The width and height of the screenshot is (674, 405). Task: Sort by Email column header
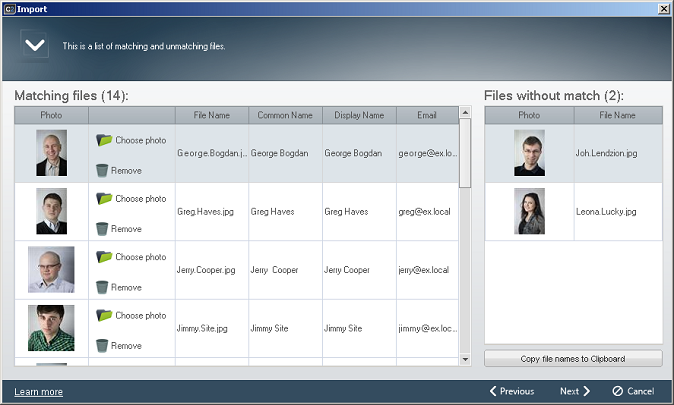coord(427,115)
